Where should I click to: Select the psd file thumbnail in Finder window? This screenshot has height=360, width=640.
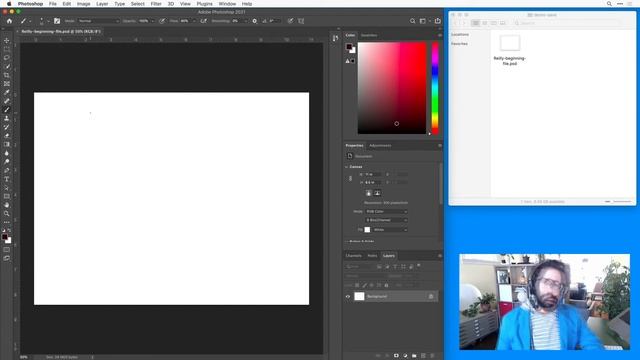(510, 43)
